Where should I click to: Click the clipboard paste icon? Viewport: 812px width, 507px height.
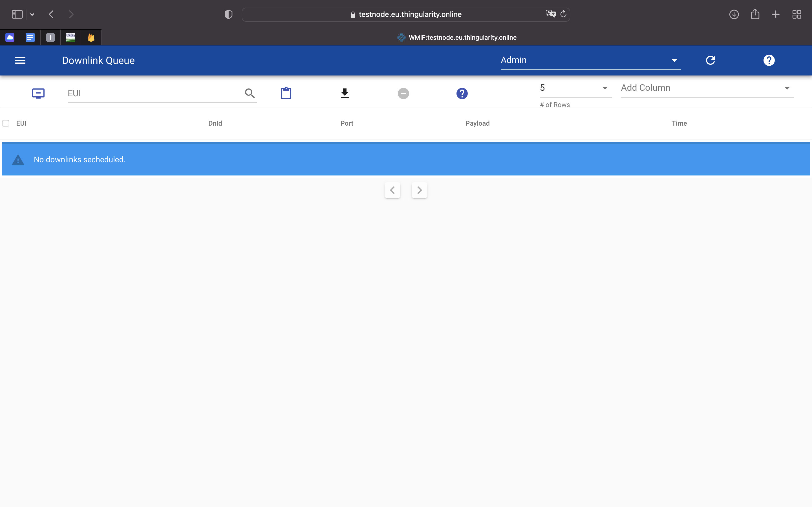click(x=286, y=93)
